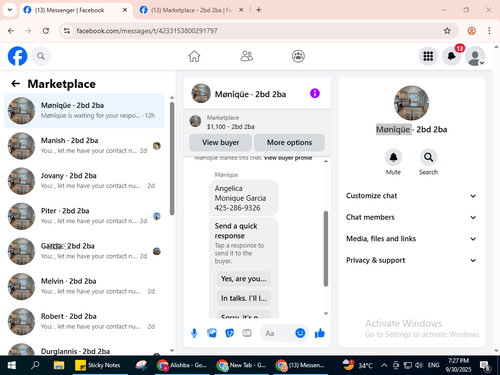Viewport: 500px width, 375px height.
Task: Click the View buyer button
Action: pyautogui.click(x=220, y=143)
